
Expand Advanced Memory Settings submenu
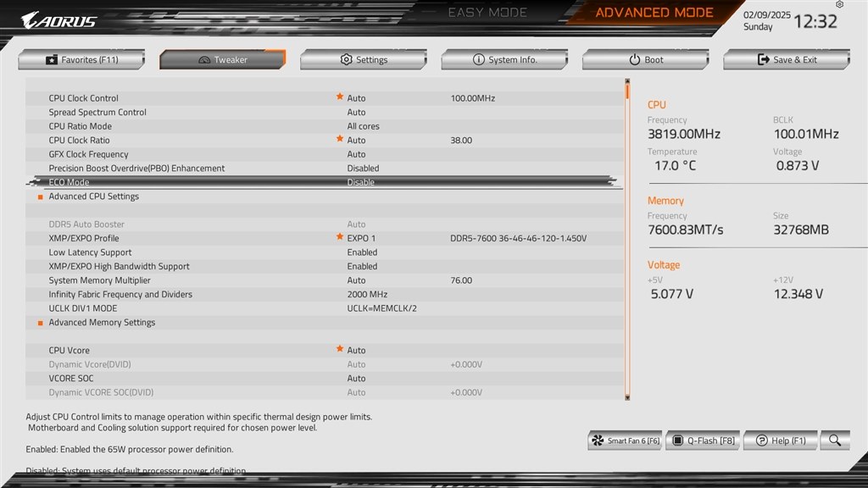(x=102, y=323)
